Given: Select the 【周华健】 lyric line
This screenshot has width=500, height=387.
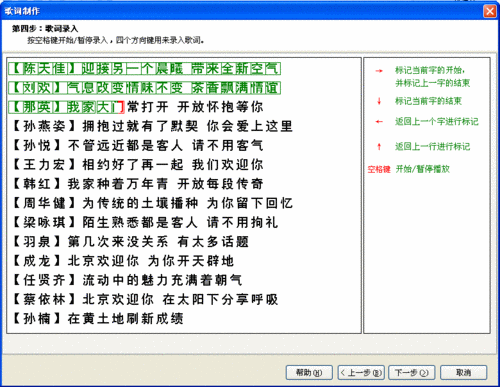Looking at the screenshot, I should (152, 203).
